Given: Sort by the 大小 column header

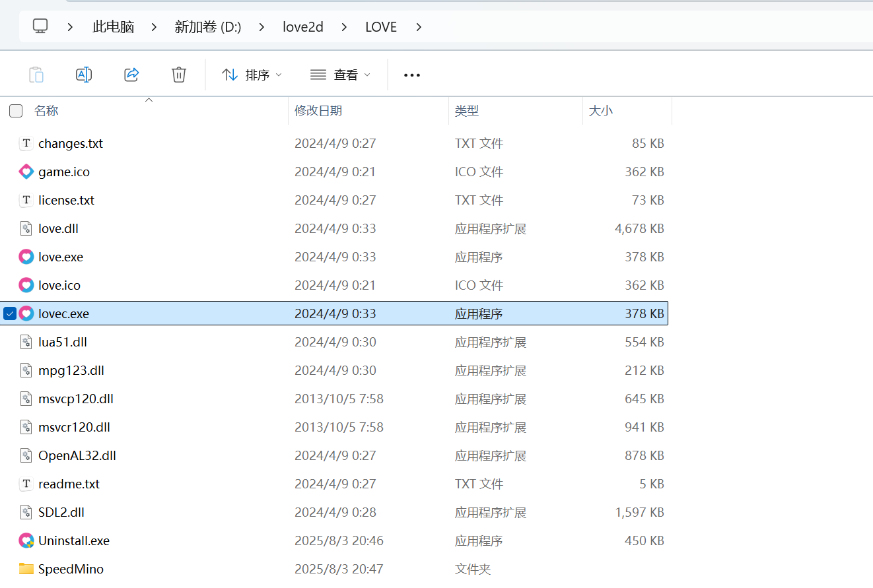Looking at the screenshot, I should (601, 111).
